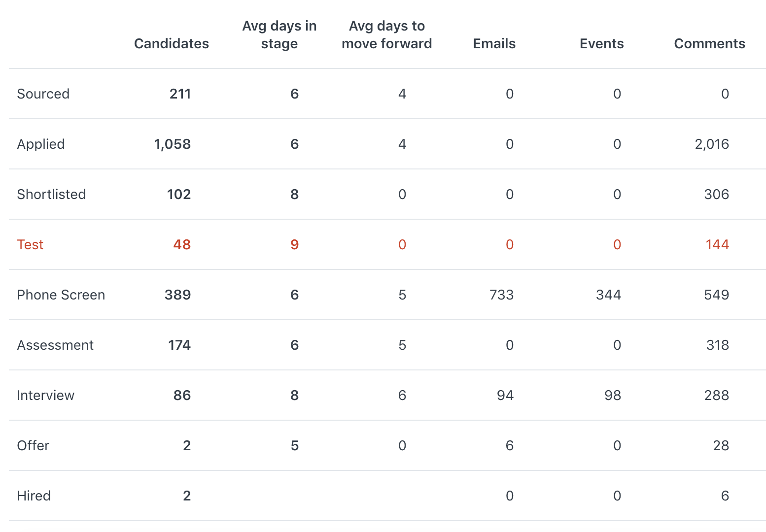766x532 pixels.
Task: Select the Emails column header
Action: (x=494, y=44)
